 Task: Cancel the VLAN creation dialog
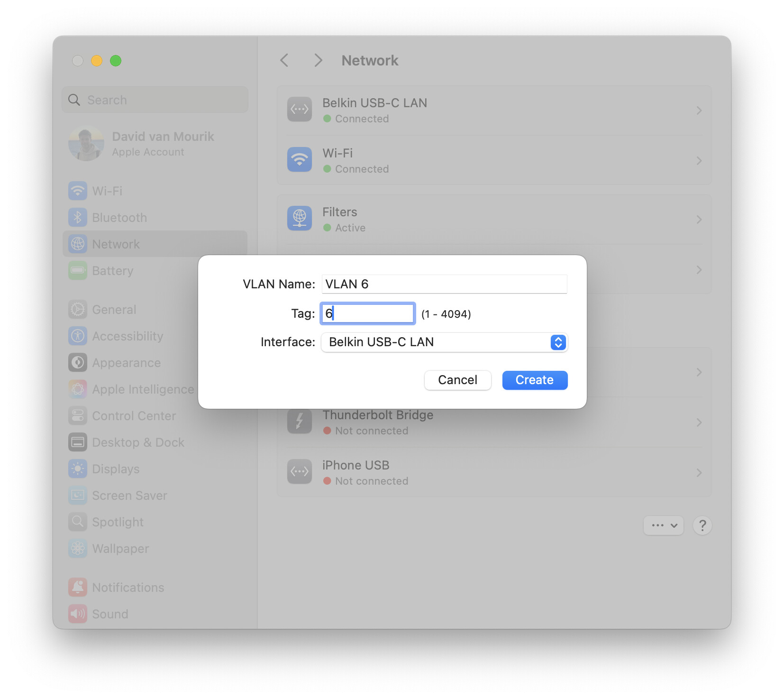click(x=457, y=380)
